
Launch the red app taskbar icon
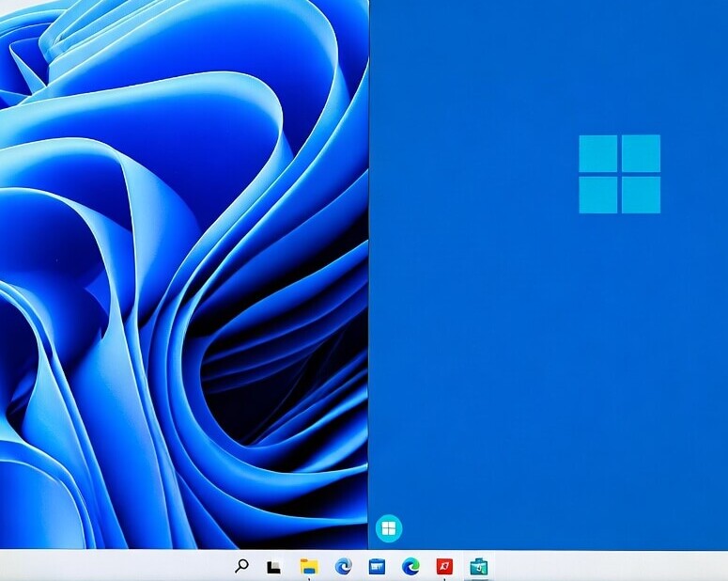click(444, 566)
